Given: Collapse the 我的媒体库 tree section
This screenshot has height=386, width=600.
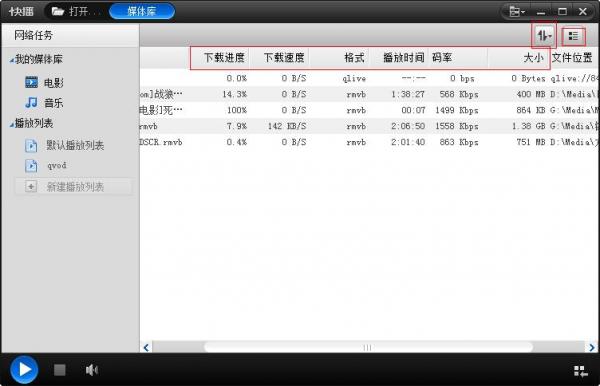Looking at the screenshot, I should point(12,60).
